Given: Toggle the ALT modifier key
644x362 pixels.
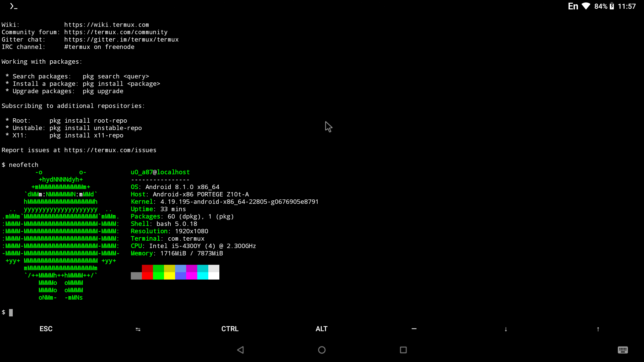Looking at the screenshot, I should [321, 329].
